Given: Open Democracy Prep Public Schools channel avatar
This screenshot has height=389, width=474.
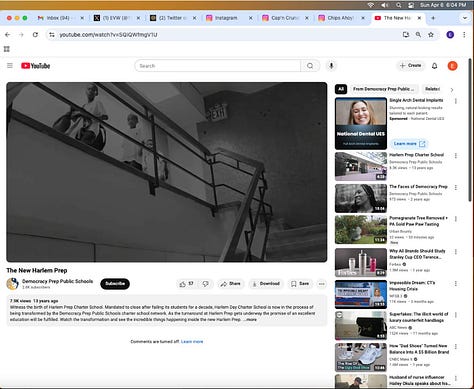Looking at the screenshot, I should point(12,284).
